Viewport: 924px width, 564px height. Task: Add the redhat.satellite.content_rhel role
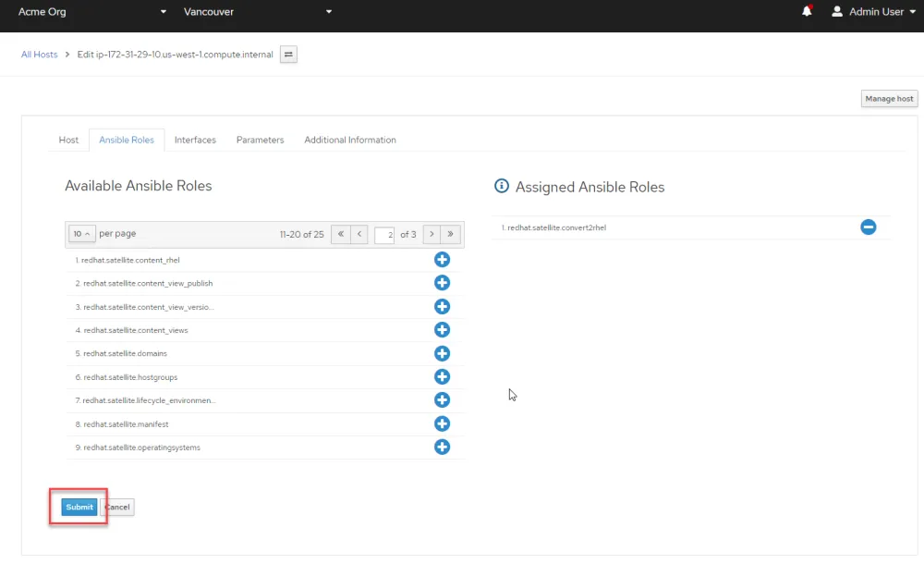(442, 260)
